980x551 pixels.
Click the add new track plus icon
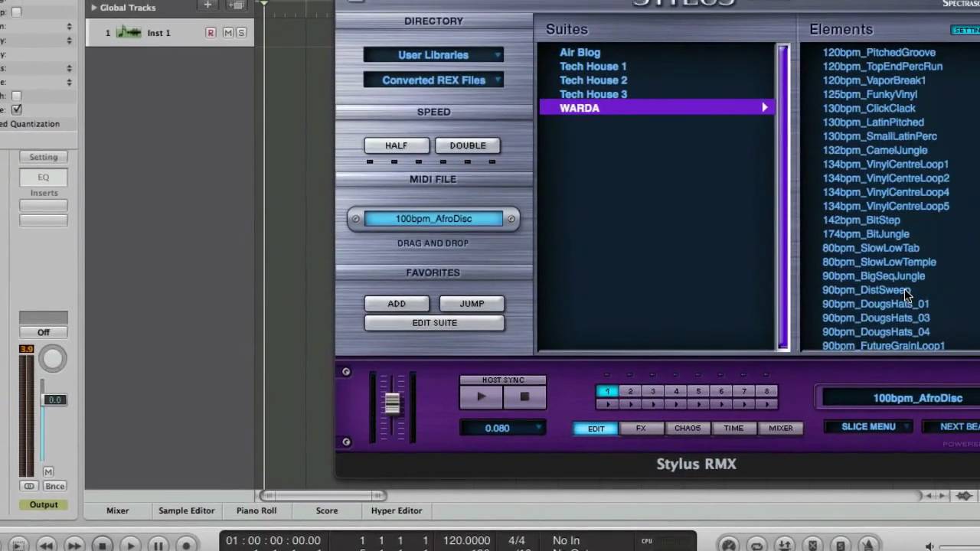pos(207,5)
